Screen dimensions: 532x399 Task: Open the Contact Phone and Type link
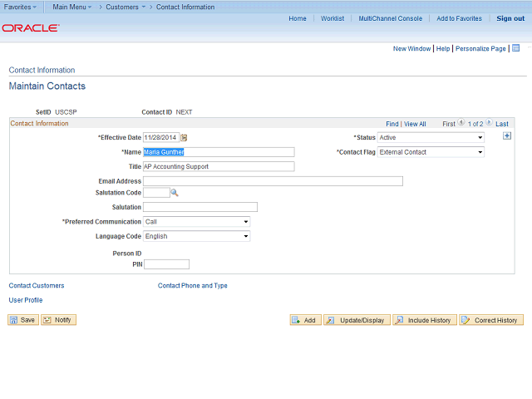pyautogui.click(x=192, y=286)
